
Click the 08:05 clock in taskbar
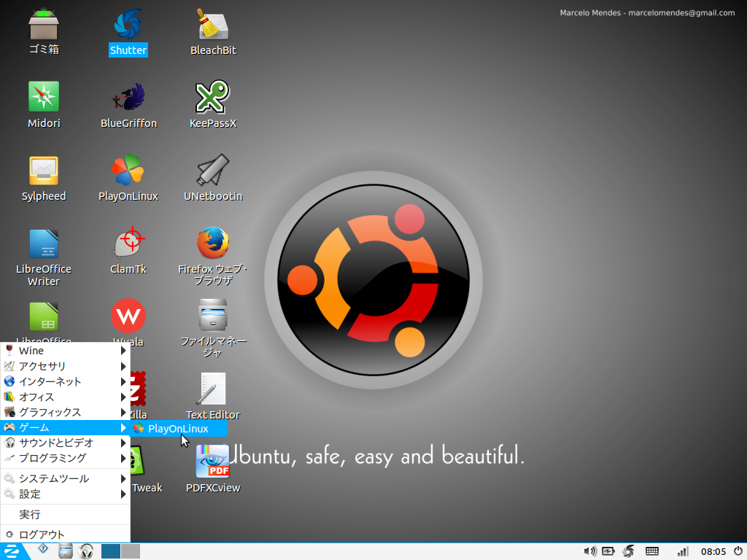713,551
